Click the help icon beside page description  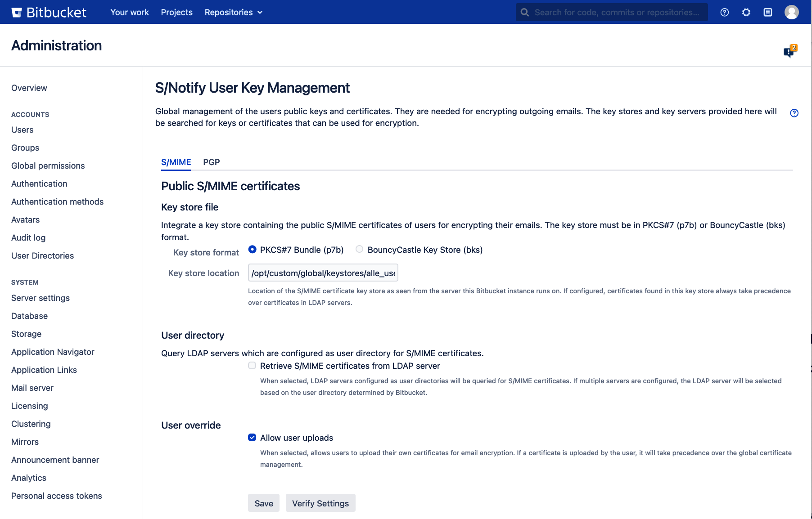pos(794,113)
